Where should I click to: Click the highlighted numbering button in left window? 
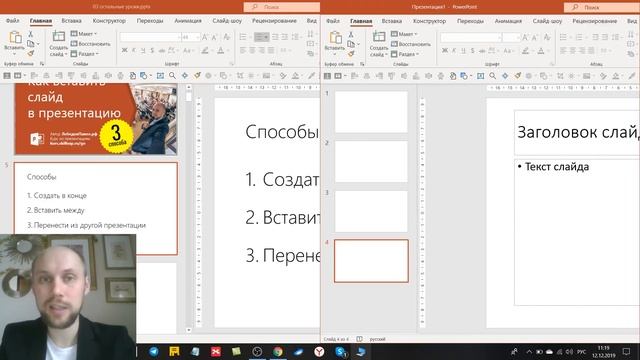[x=261, y=37]
